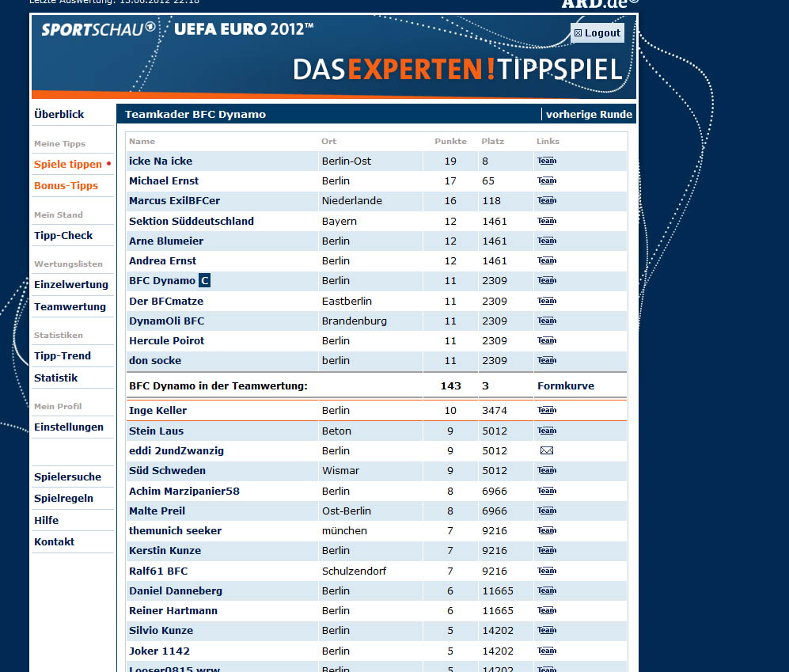
Task: Select Spiele tippen menu item
Action: (68, 164)
